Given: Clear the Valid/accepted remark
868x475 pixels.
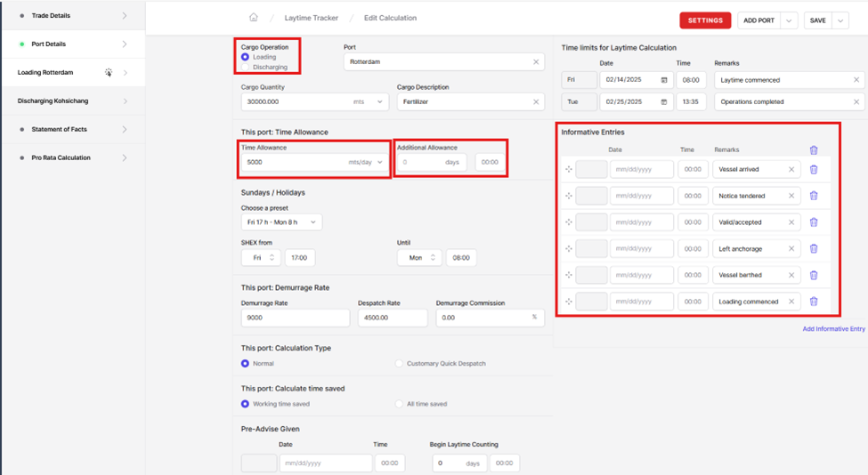Looking at the screenshot, I should point(791,222).
